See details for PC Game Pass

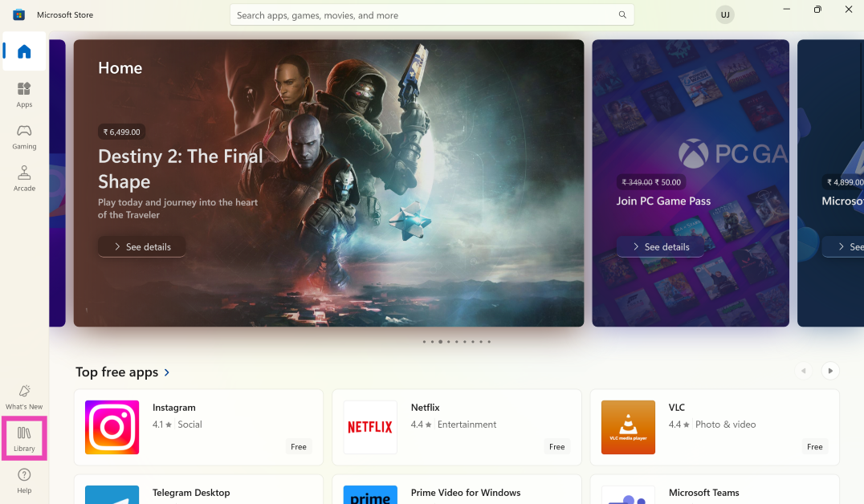click(x=660, y=246)
